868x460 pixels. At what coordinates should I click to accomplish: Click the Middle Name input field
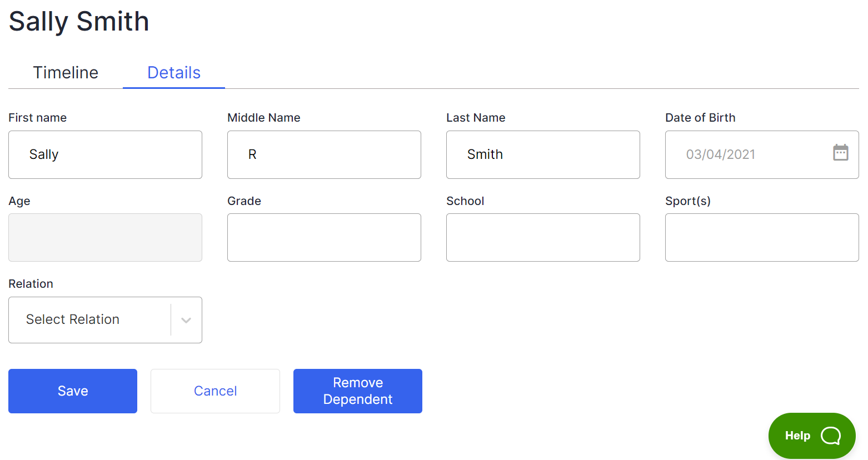[x=324, y=154]
